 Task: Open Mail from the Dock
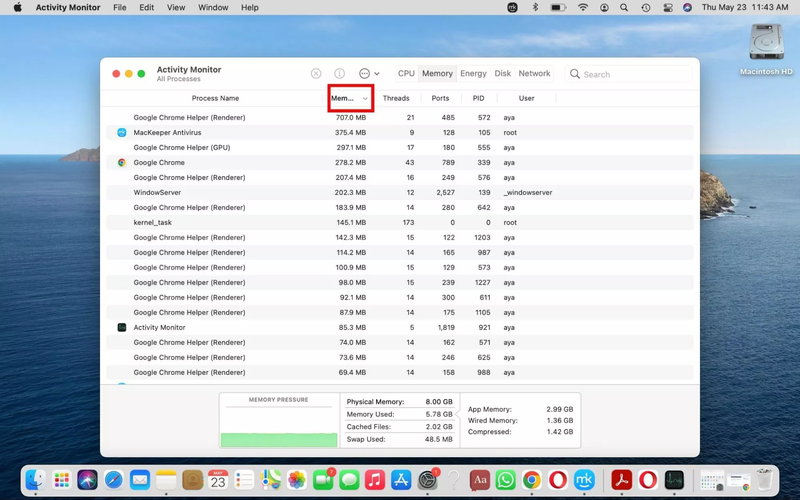pyautogui.click(x=139, y=480)
